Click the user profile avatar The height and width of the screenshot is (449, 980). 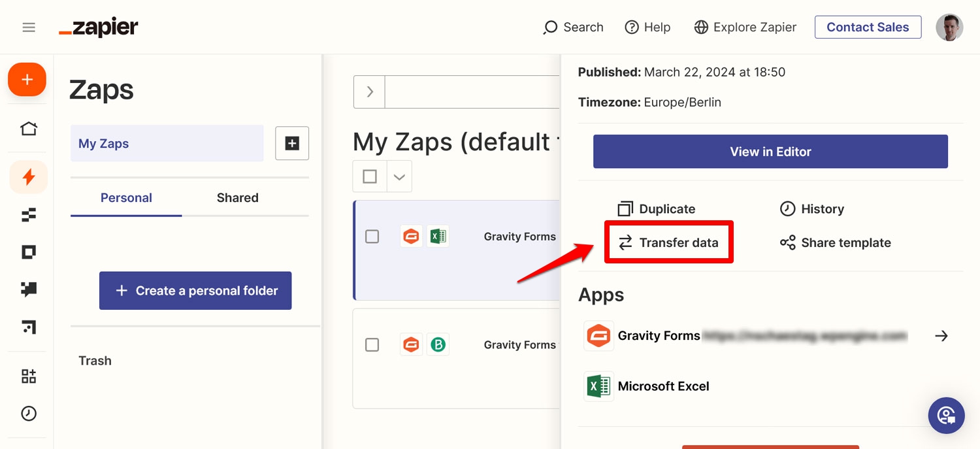coord(949,27)
